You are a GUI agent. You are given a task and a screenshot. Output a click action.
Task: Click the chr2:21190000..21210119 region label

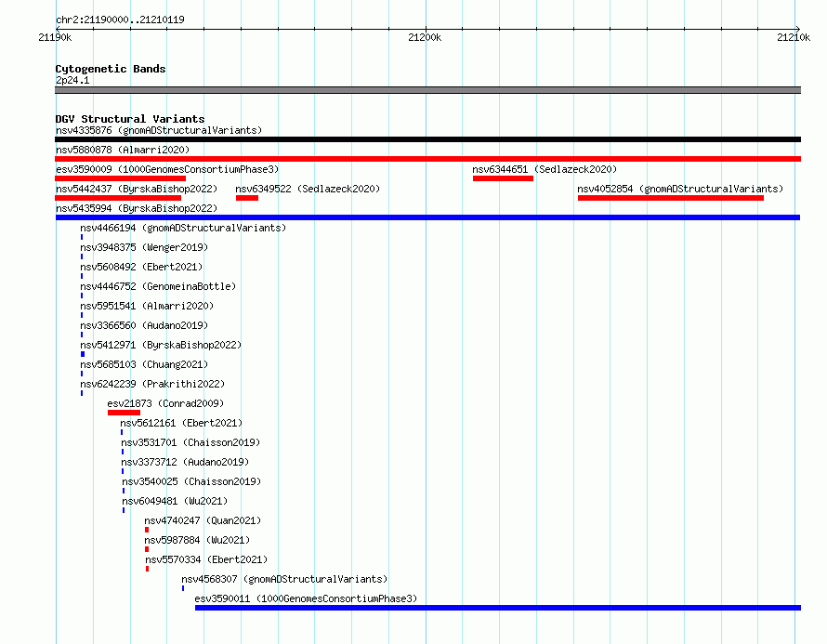120,20
